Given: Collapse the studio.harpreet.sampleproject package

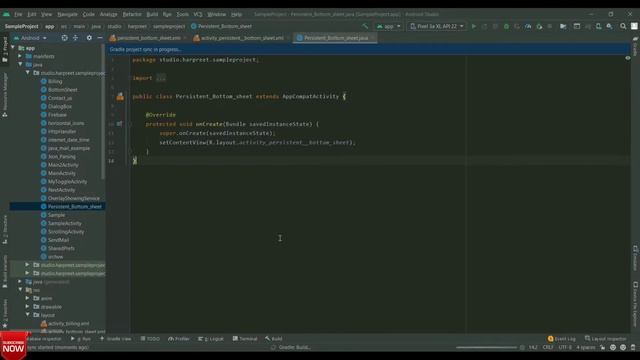Looking at the screenshot, I should point(28,73).
